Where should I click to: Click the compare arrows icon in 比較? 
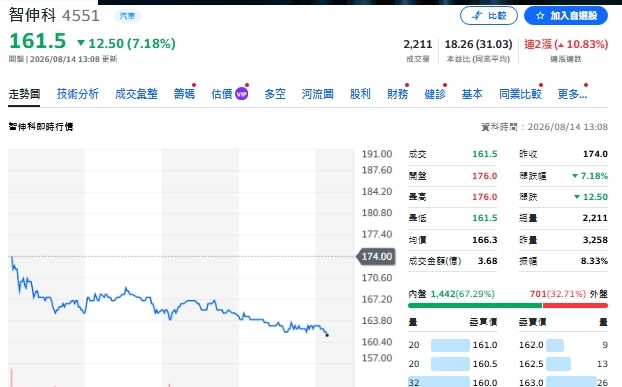tap(476, 16)
